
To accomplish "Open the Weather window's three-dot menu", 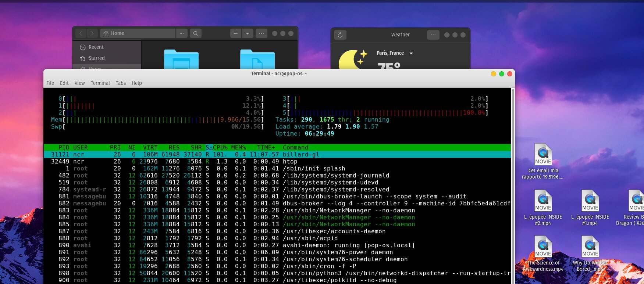I will click(433, 35).
